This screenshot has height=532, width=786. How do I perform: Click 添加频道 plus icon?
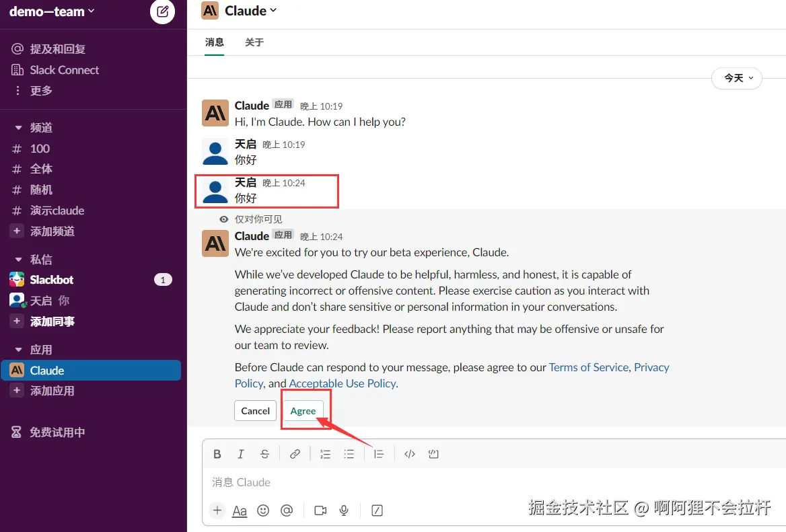pos(17,231)
